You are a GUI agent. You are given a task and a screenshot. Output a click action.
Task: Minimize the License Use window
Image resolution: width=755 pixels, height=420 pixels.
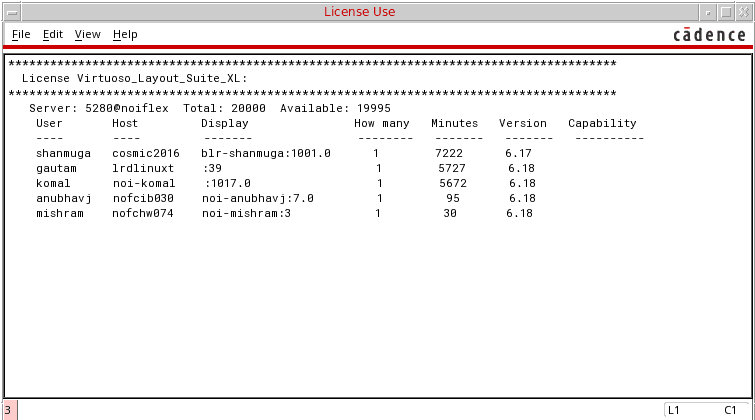pos(708,13)
